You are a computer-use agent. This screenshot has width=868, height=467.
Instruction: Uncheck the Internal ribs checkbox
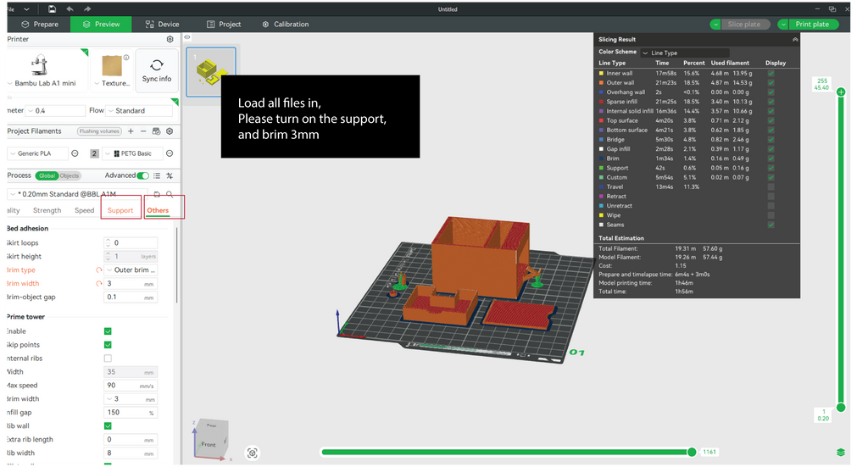(x=108, y=359)
